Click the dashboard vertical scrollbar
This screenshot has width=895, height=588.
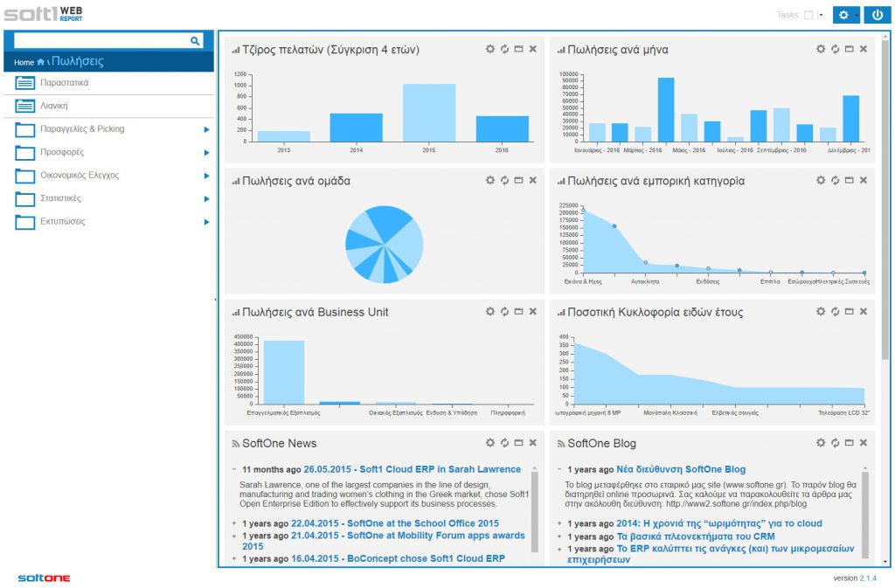[885, 199]
